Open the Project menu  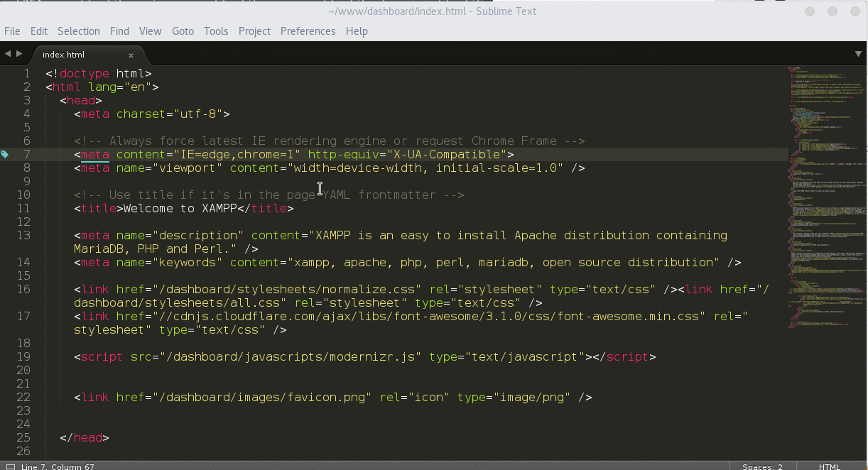(x=254, y=31)
